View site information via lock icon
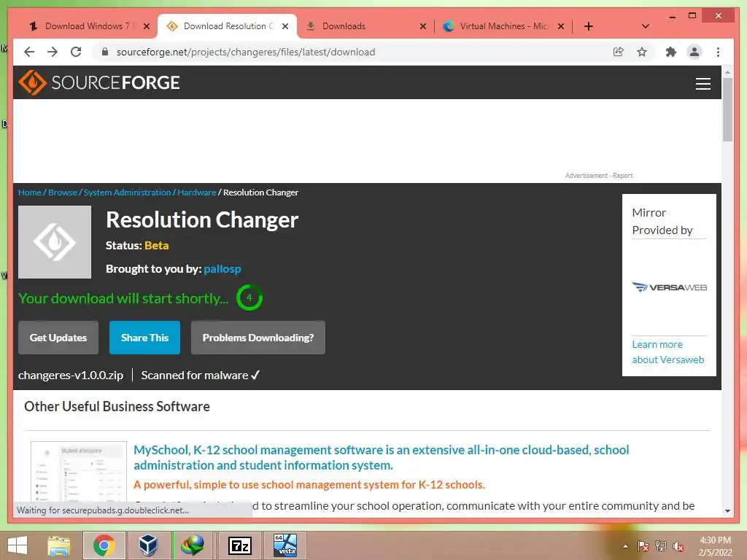Image resolution: width=747 pixels, height=560 pixels. pyautogui.click(x=105, y=52)
